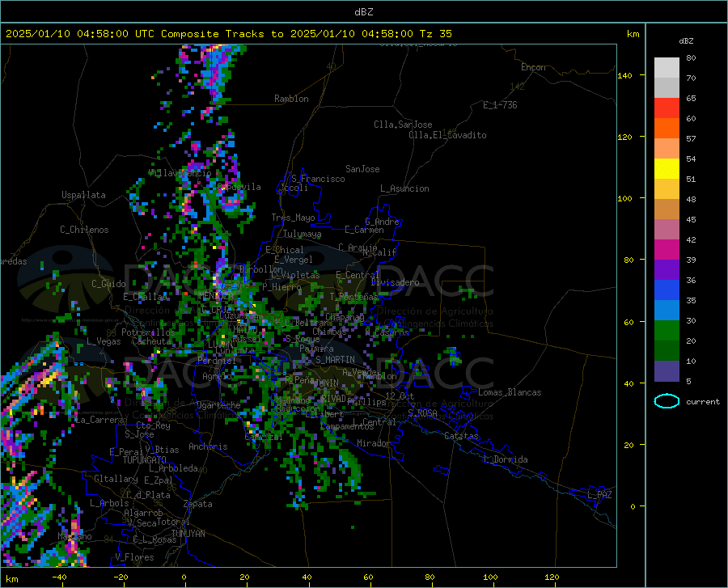Screen dimensions: 728x588
Task: Click the L_Dormida label
Action: click(506, 459)
